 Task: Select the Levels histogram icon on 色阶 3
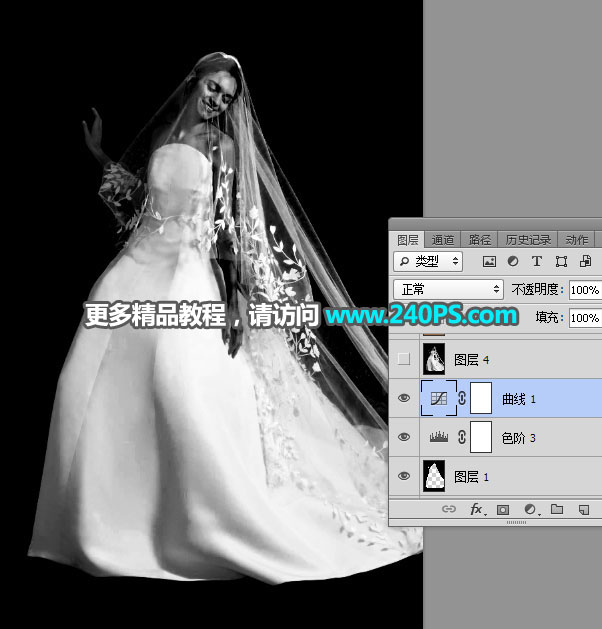click(438, 437)
